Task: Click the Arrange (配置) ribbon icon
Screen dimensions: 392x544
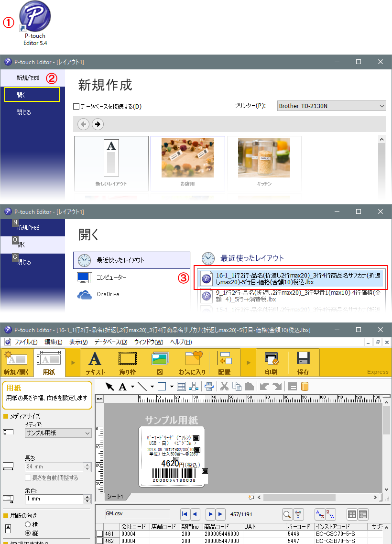Action: pyautogui.click(x=224, y=363)
